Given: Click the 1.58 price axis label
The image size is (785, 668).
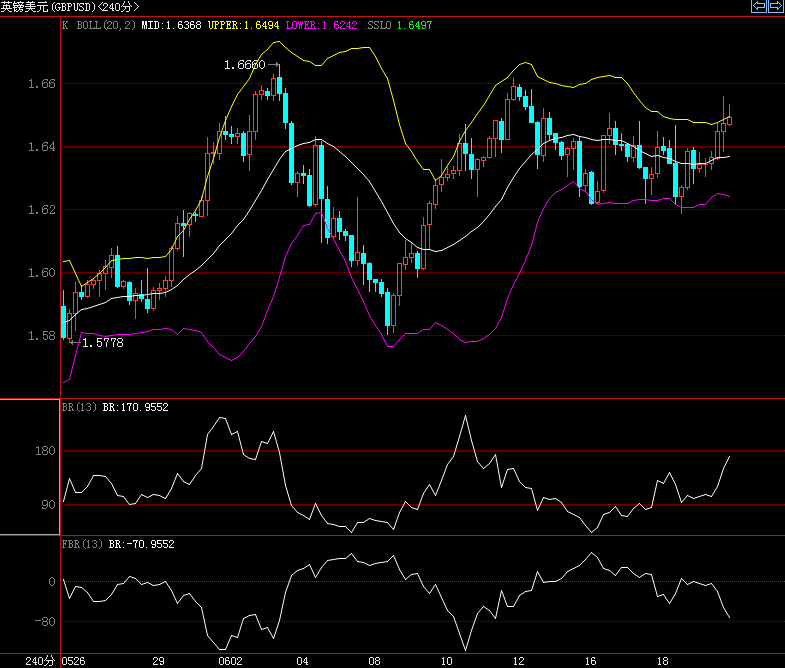Looking at the screenshot, I should [42, 336].
